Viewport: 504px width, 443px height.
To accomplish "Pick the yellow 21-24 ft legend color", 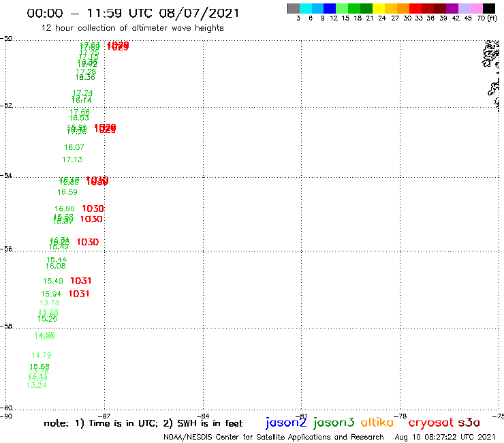I will click(x=379, y=9).
